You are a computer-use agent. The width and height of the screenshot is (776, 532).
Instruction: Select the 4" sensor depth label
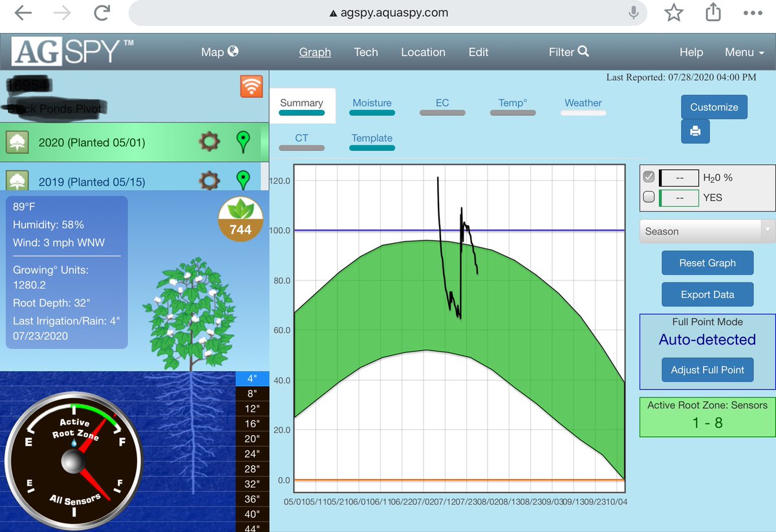252,379
